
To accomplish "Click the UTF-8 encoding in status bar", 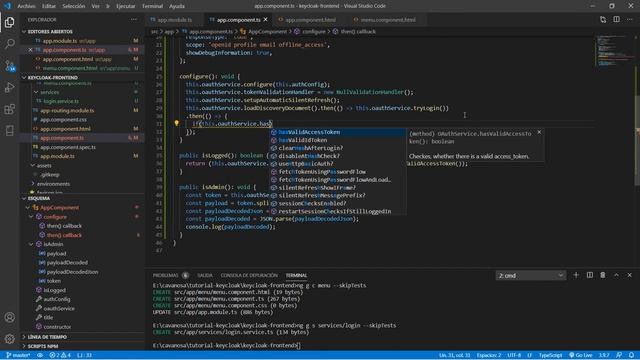I will 514,355.
